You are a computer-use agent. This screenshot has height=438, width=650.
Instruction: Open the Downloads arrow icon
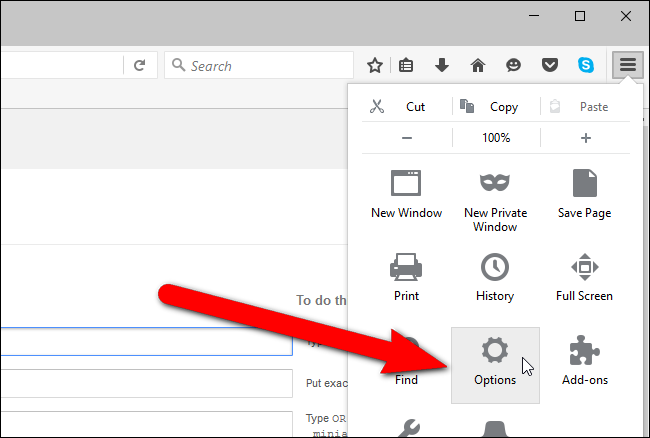(442, 65)
